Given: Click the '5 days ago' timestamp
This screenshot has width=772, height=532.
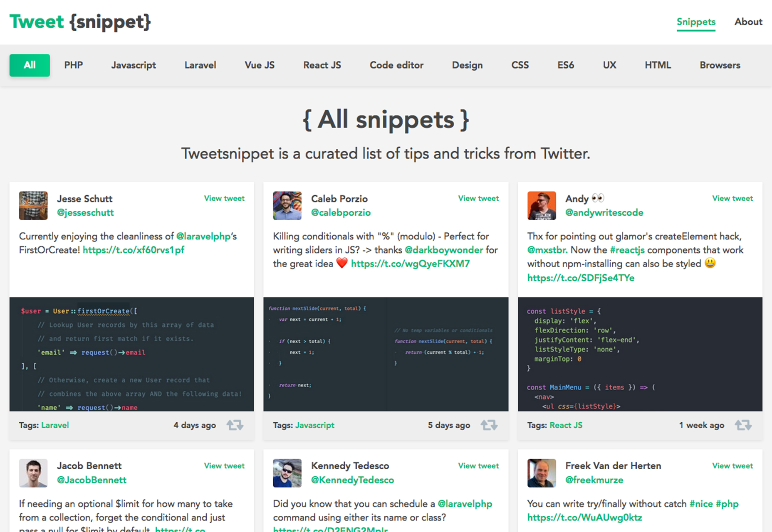Looking at the screenshot, I should click(449, 425).
